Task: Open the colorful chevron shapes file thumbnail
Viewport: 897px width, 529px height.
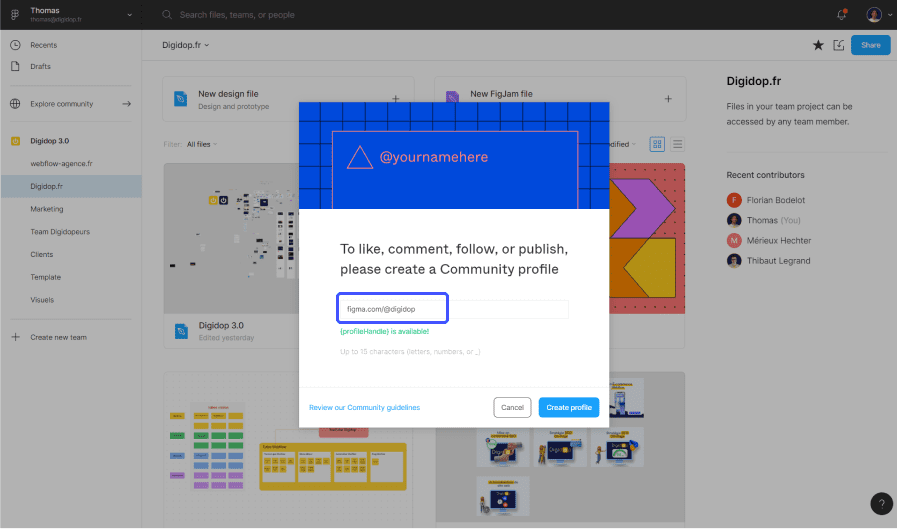Action: 647,238
